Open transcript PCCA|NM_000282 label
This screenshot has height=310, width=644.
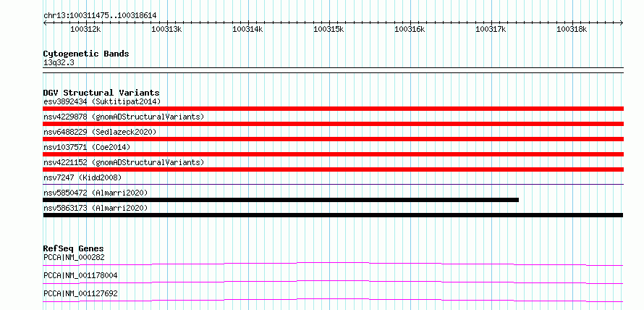click(74, 257)
